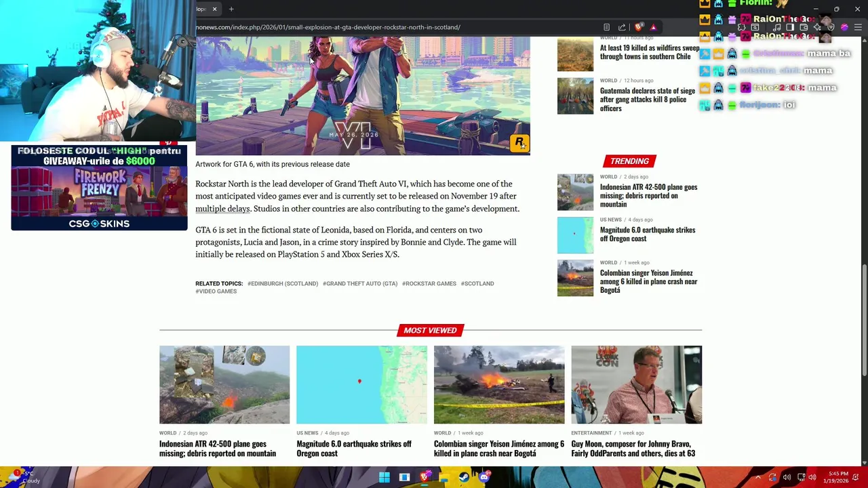Viewport: 868px width, 488px height.
Task: Click the Brave browser taskbar icon
Action: 425,477
